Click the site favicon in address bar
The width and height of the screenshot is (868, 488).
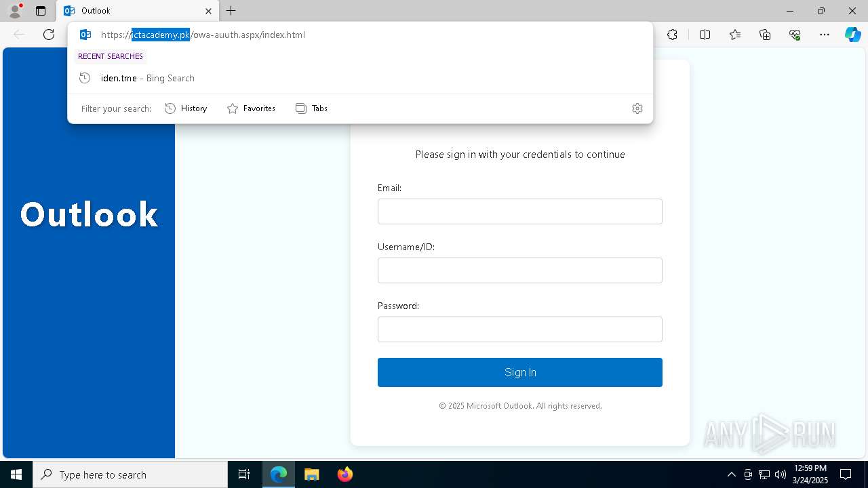pos(85,35)
